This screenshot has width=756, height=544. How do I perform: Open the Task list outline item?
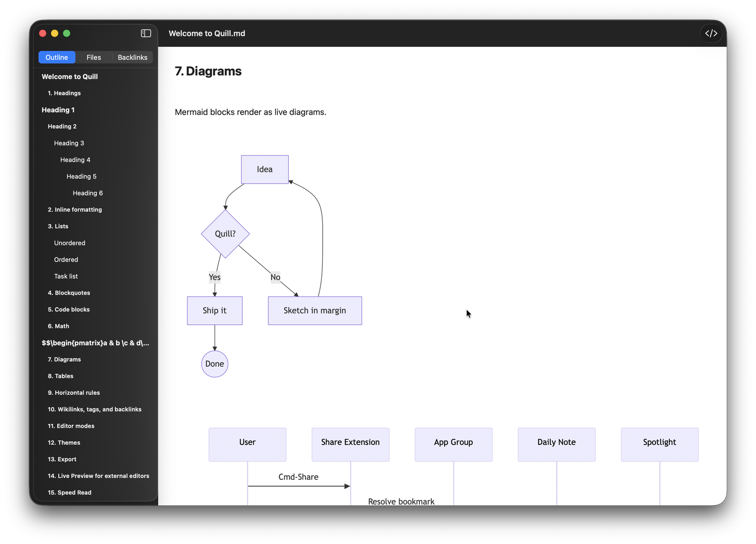point(66,276)
